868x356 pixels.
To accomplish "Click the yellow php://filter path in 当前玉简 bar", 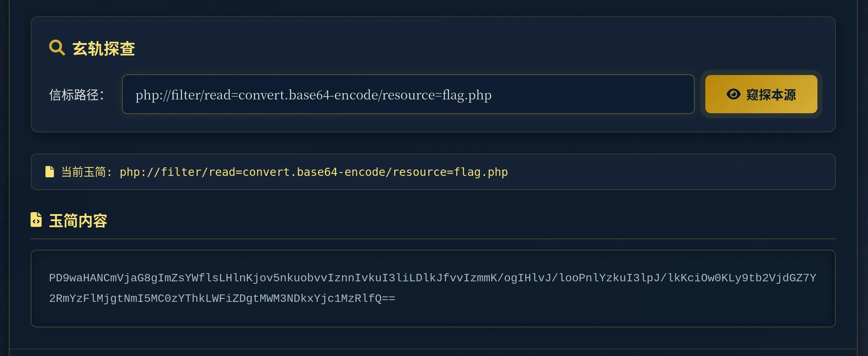I will [313, 172].
